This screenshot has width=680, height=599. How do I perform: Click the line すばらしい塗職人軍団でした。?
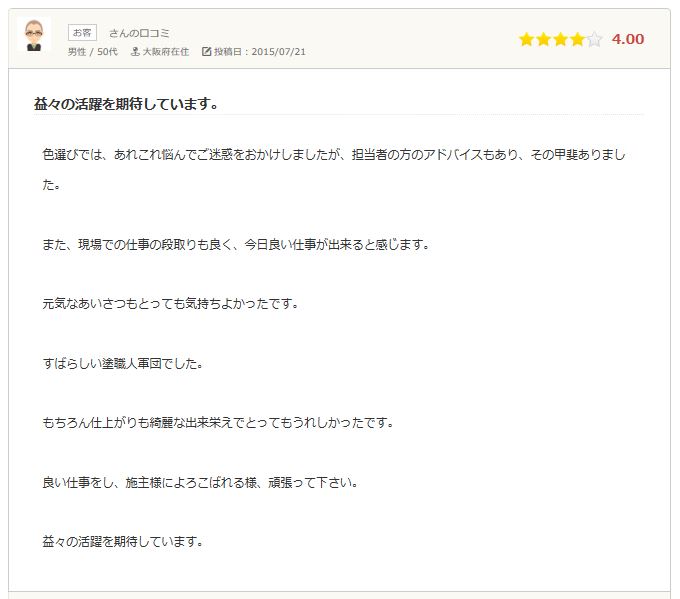[x=123, y=363]
